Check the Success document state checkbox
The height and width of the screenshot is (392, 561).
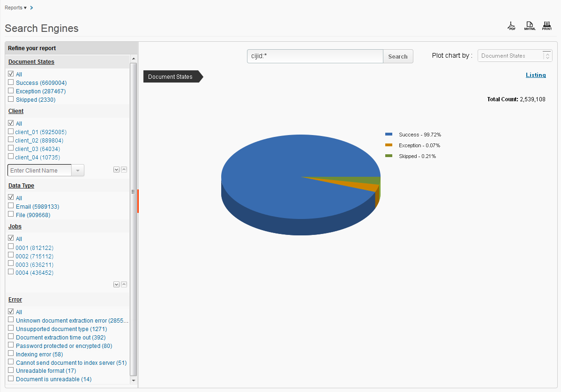[x=11, y=83]
